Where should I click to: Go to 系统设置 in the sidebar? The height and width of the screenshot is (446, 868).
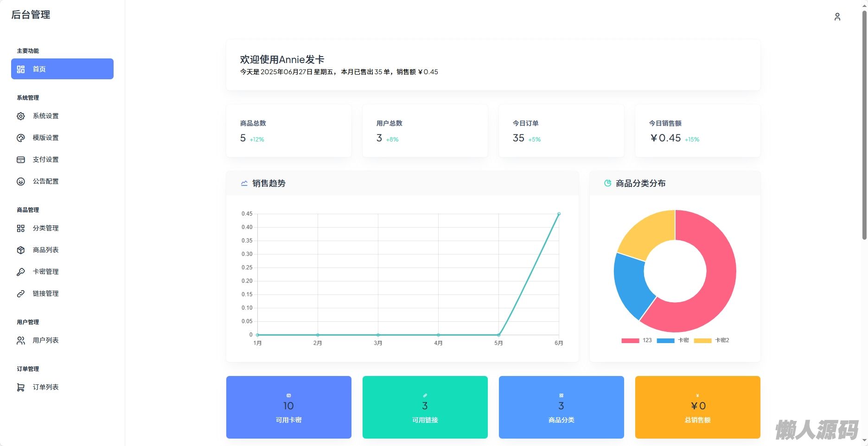tap(62, 116)
